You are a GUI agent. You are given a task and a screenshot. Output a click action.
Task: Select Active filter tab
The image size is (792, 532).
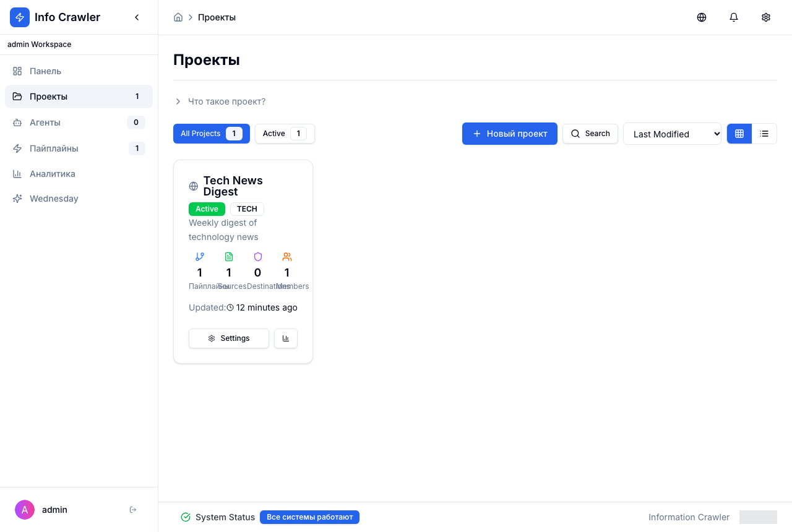tap(285, 134)
